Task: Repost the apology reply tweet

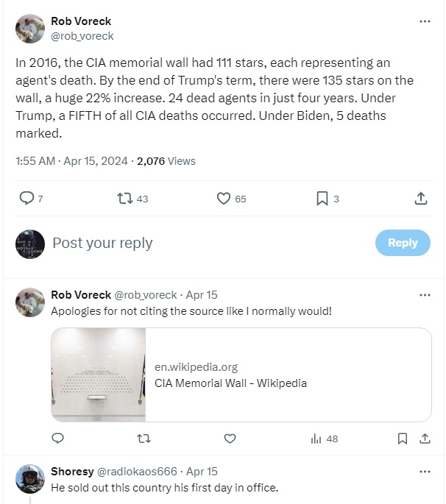Action: coord(144,439)
